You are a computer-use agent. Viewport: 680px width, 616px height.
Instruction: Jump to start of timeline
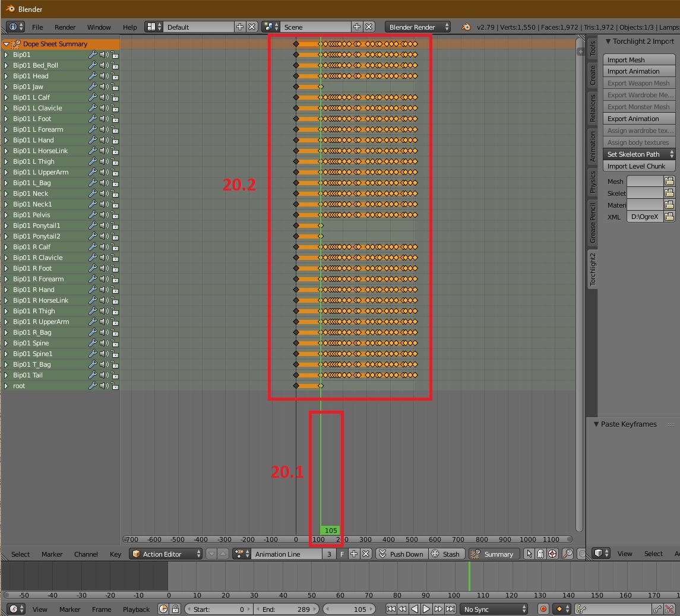click(x=391, y=609)
